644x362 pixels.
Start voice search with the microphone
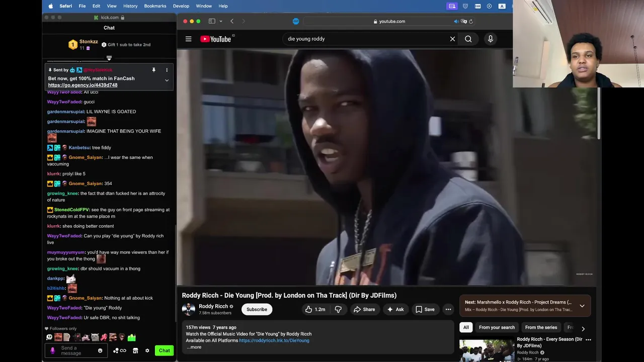[491, 39]
